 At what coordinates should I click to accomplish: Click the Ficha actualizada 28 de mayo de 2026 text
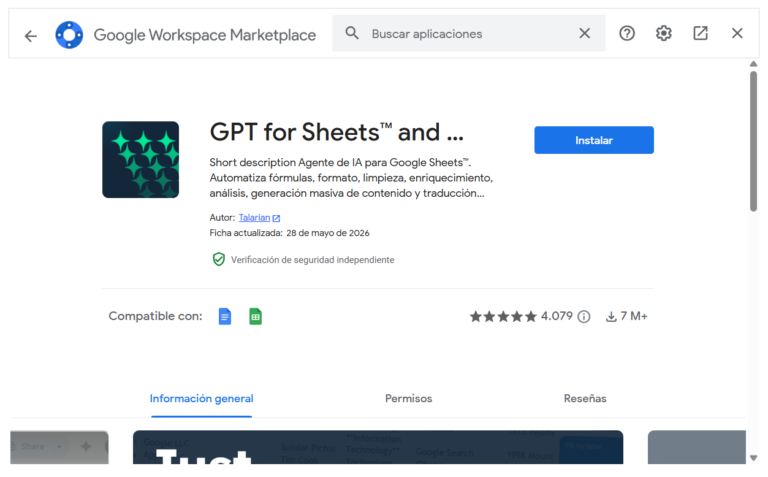[x=289, y=233]
